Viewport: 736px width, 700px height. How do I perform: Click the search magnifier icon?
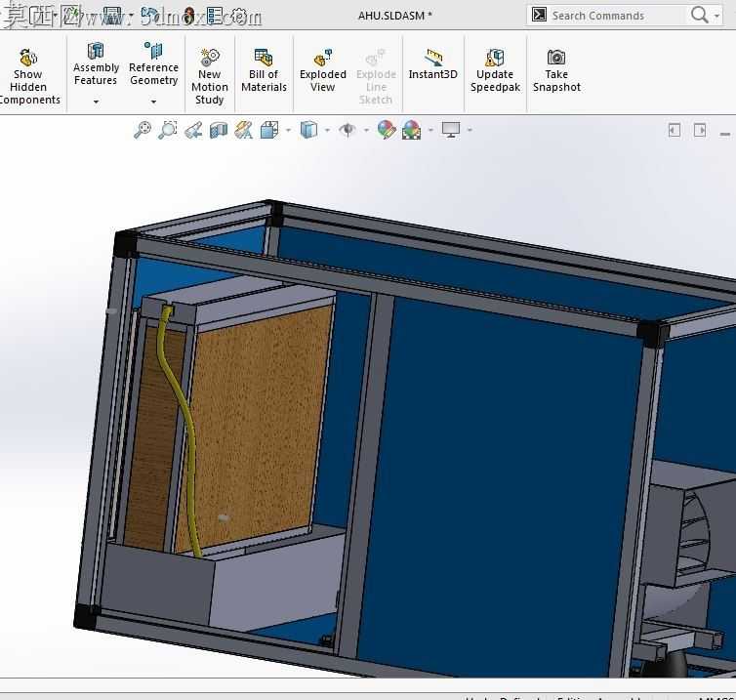pos(699,15)
